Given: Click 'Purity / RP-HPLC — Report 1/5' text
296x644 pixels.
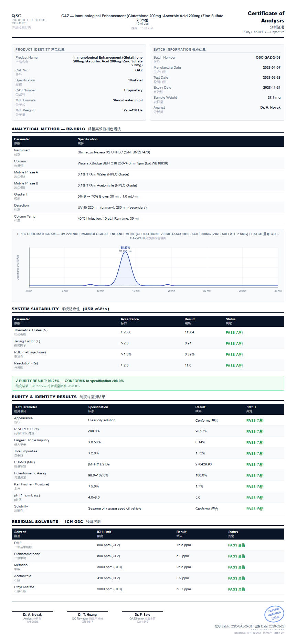Looking at the screenshot, I should (263, 32).
